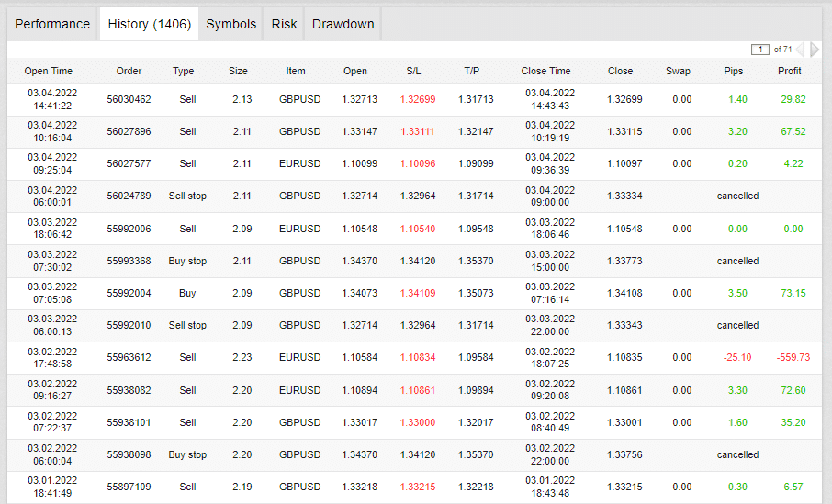
Task: Click stop loss value 1.32699
Action: (418, 99)
